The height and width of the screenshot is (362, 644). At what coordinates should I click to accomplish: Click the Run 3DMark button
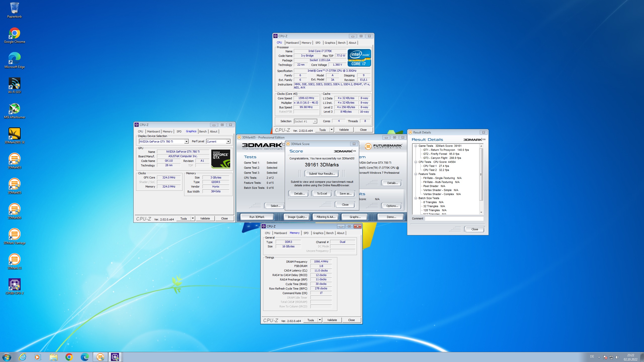257,217
